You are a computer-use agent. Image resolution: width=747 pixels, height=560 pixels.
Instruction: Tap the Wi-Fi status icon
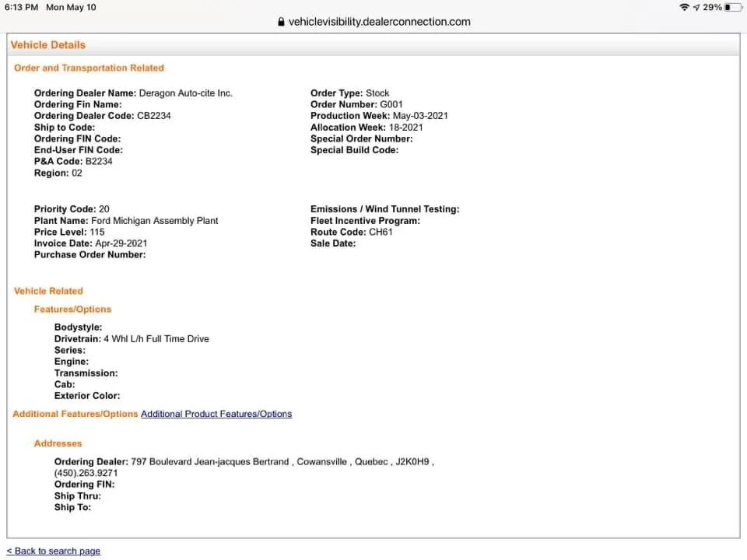[684, 7]
